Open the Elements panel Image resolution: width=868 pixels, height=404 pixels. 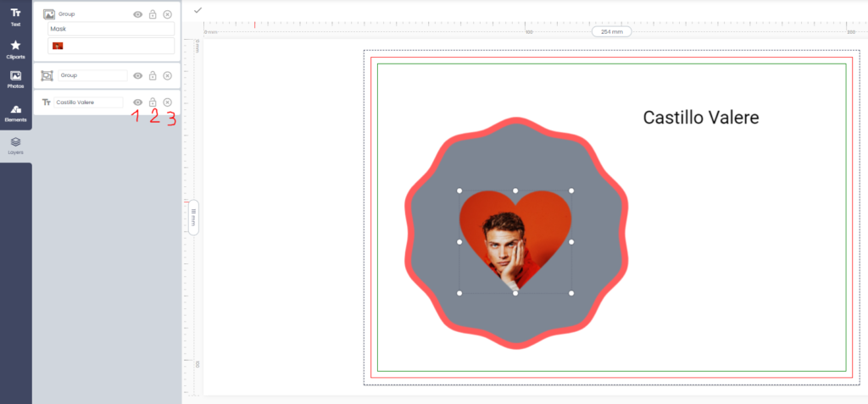tap(15, 113)
